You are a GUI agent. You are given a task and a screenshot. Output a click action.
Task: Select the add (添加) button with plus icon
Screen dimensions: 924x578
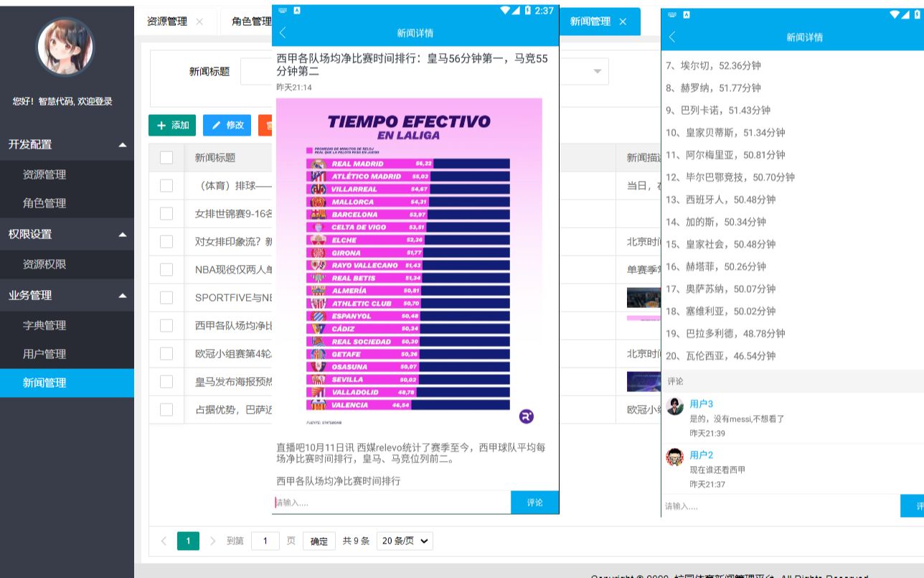pyautogui.click(x=171, y=125)
